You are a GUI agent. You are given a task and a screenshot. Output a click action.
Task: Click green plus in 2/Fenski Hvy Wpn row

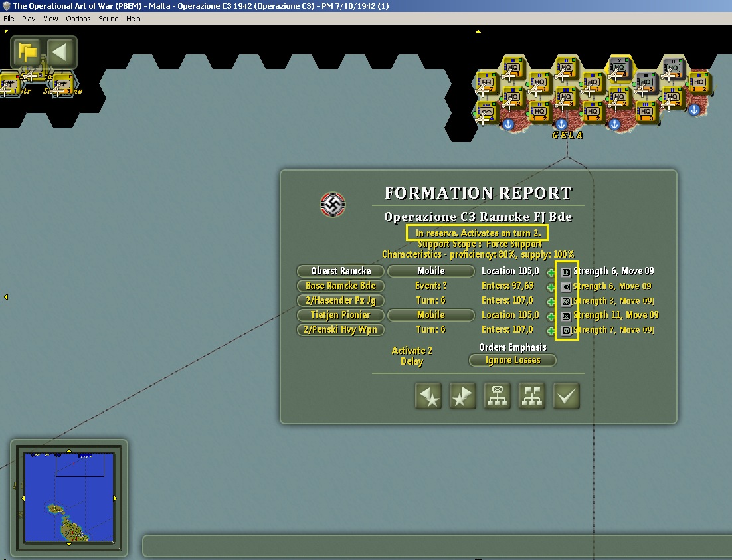click(x=551, y=331)
